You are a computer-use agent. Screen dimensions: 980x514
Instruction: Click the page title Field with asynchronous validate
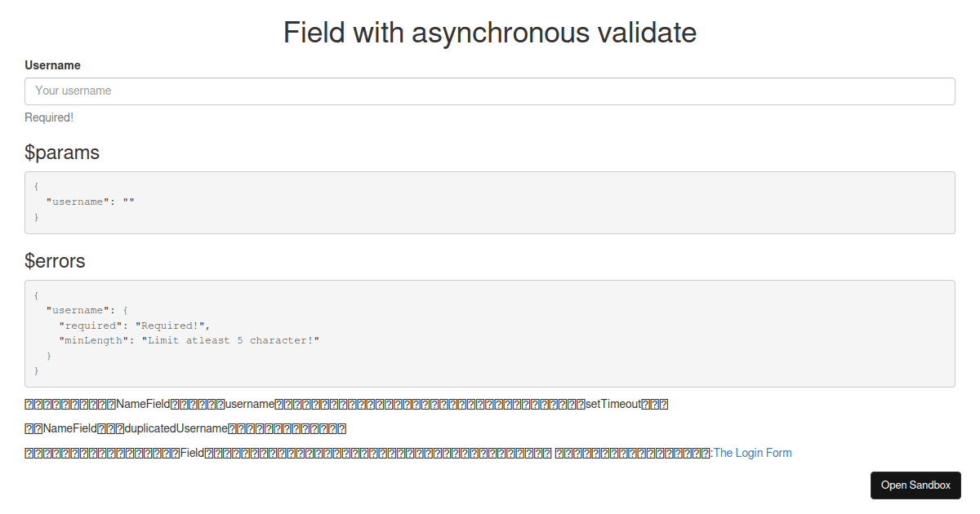(x=489, y=33)
